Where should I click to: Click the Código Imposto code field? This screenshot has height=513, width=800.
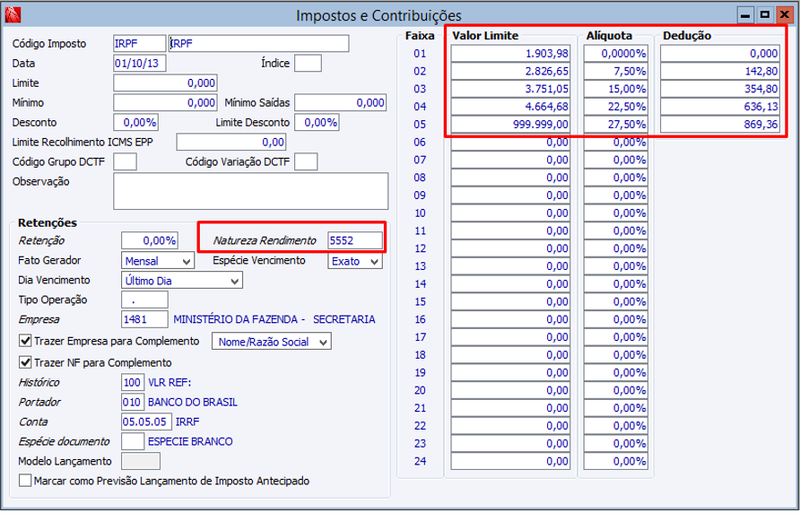[x=139, y=43]
